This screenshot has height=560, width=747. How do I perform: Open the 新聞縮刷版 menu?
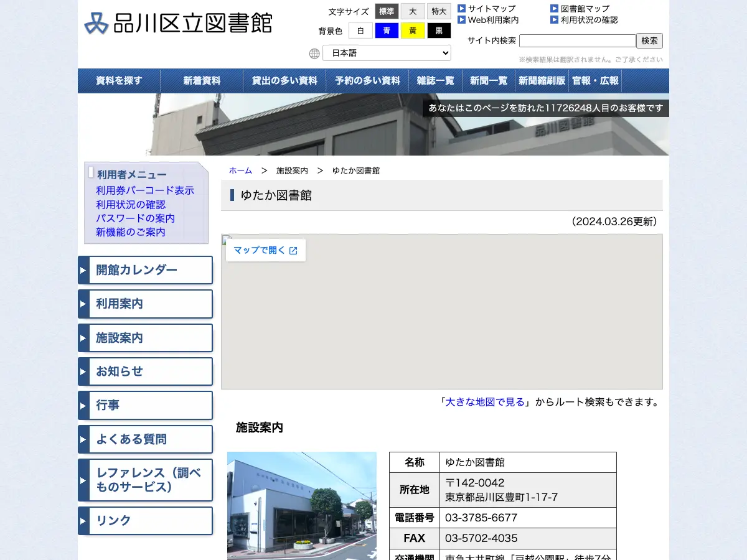coord(542,81)
